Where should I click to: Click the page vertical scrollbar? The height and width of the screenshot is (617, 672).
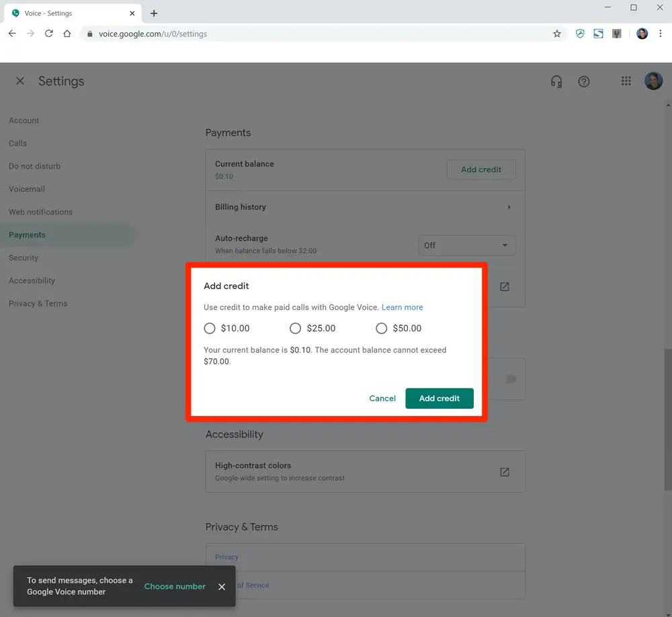[668, 419]
